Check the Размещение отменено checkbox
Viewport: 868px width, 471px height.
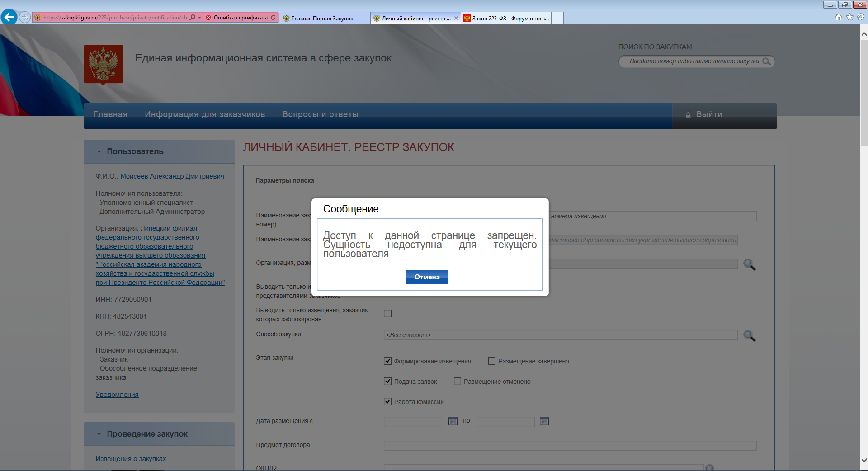458,381
